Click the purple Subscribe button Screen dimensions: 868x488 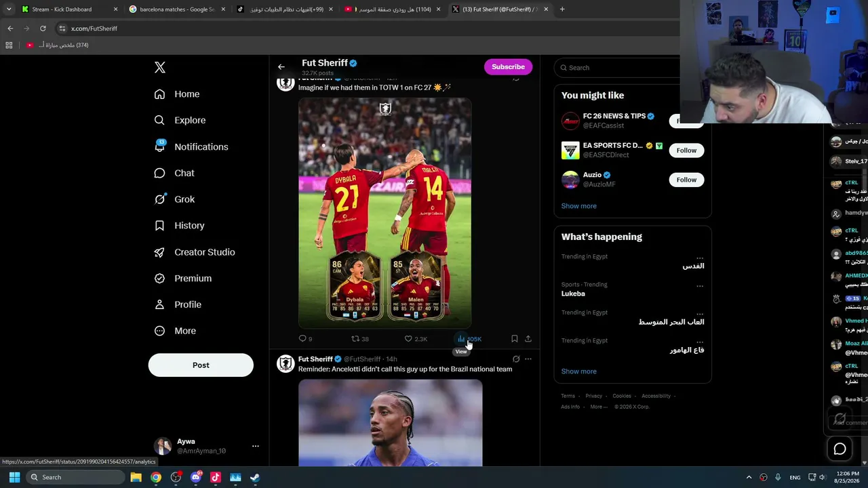[x=509, y=67]
